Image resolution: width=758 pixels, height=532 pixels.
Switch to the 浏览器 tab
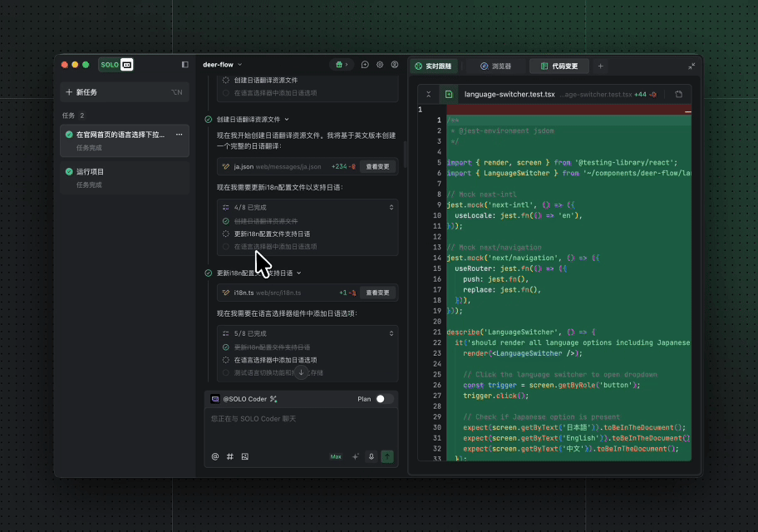495,66
